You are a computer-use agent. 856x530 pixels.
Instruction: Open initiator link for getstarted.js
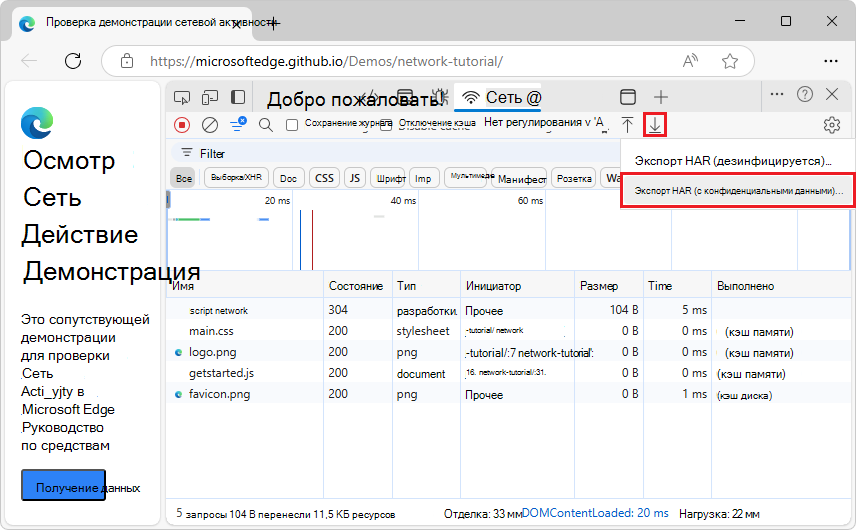(506, 372)
